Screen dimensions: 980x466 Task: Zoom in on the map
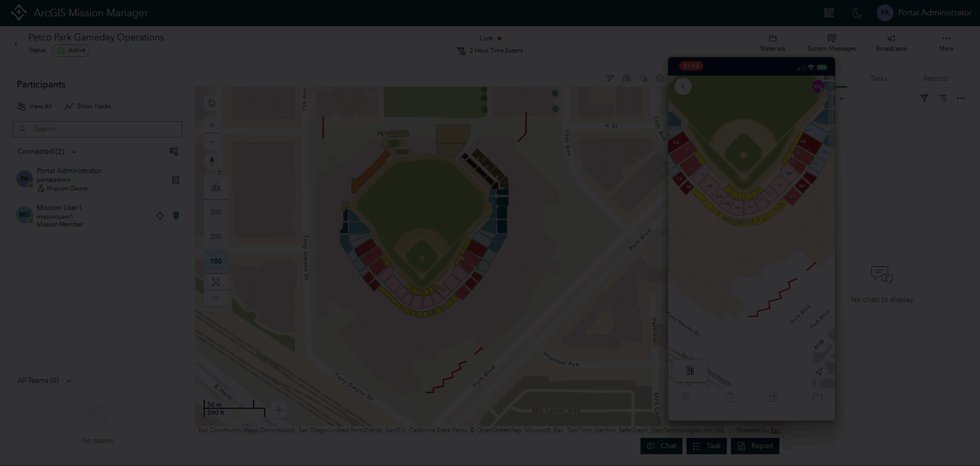[212, 125]
